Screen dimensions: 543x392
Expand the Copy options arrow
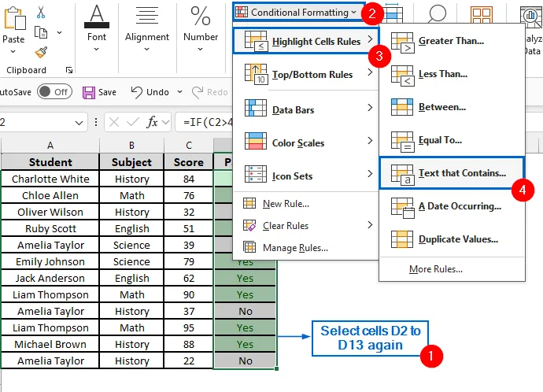(x=59, y=32)
